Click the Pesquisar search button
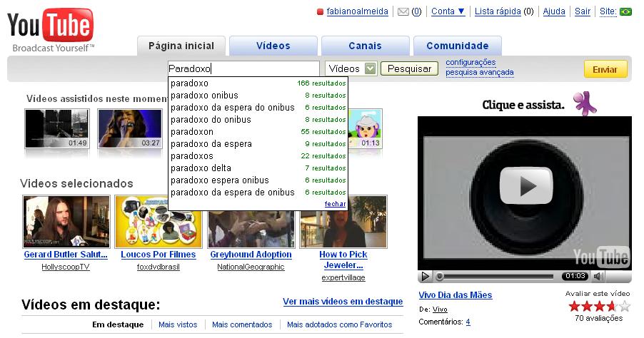This screenshot has height=338, width=644. click(x=410, y=68)
